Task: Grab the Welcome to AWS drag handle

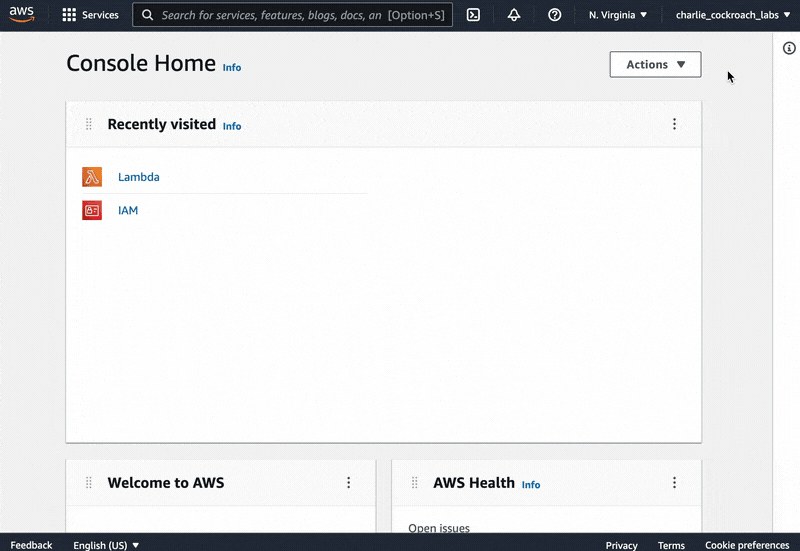Action: coord(88,483)
